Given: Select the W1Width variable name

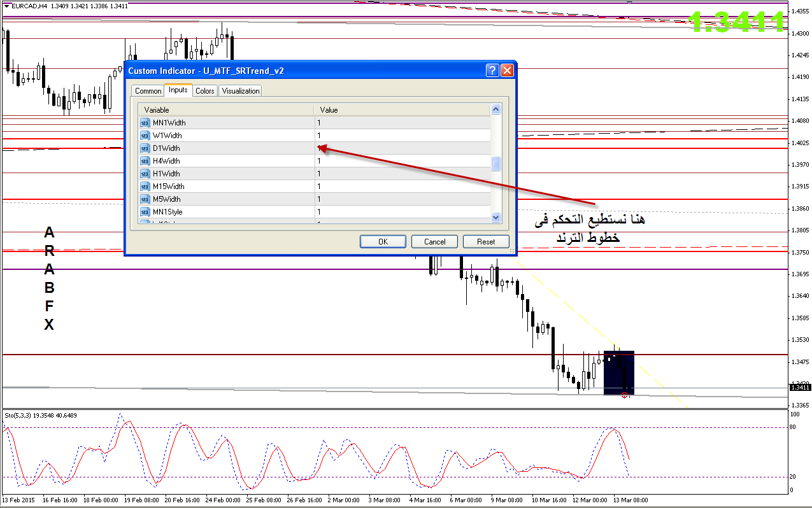Looking at the screenshot, I should pyautogui.click(x=167, y=135).
